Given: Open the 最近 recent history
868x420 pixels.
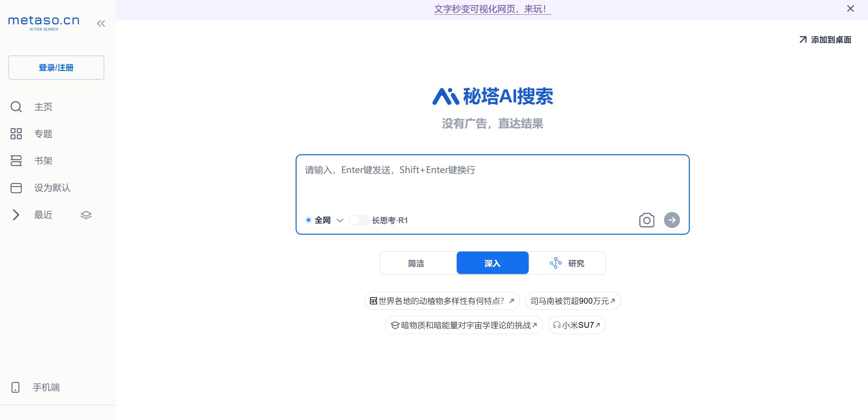Looking at the screenshot, I should click(43, 215).
